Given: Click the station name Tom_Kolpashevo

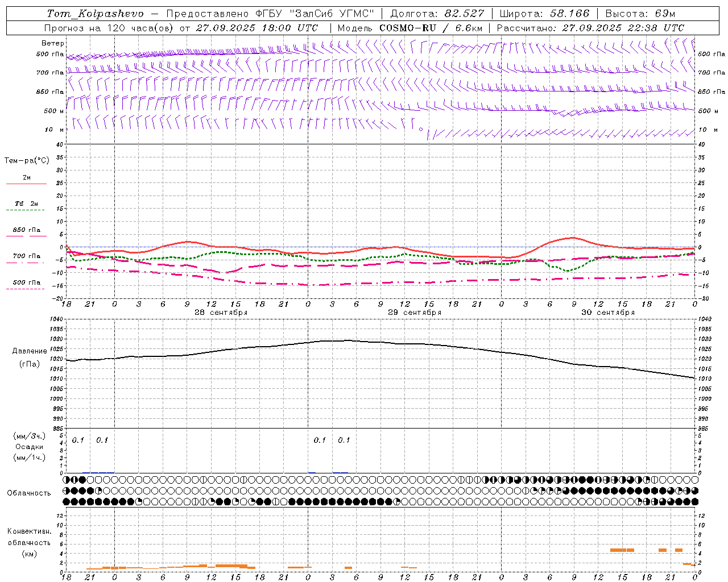Looking at the screenshot, I should (95, 14).
